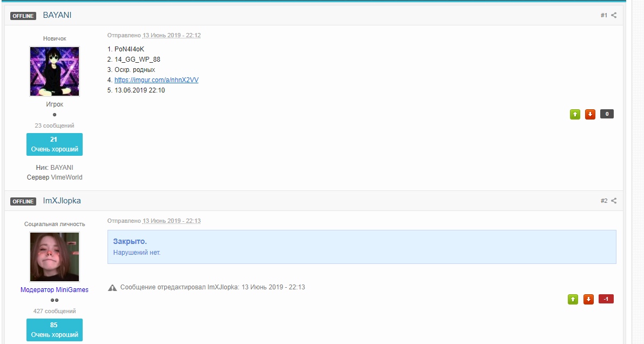Click ImXJlopka's avatar photo

pyautogui.click(x=55, y=257)
